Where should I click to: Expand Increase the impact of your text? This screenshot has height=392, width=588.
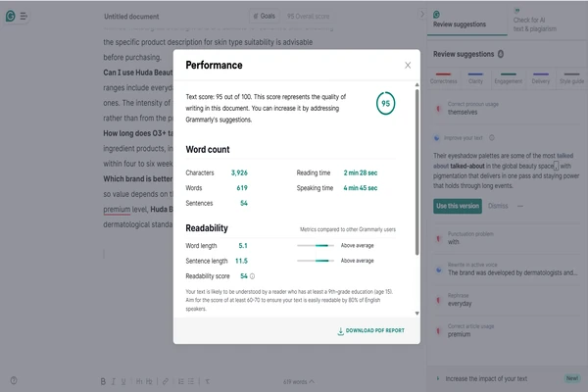click(x=486, y=379)
